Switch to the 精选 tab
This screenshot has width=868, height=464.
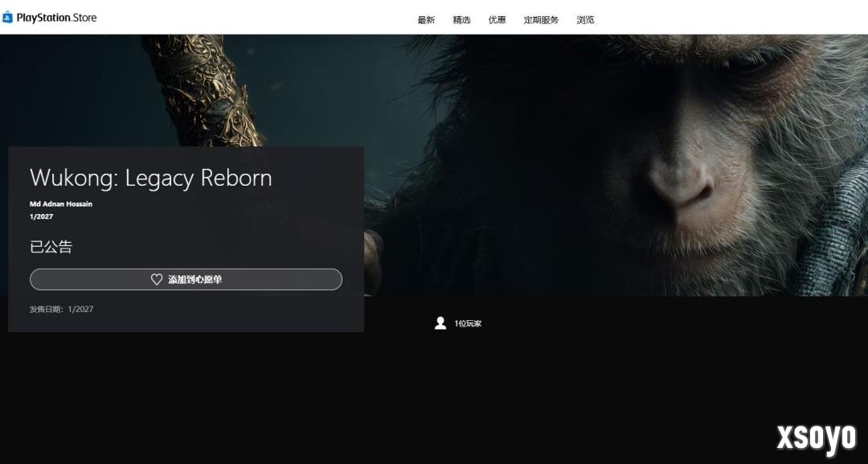[461, 20]
